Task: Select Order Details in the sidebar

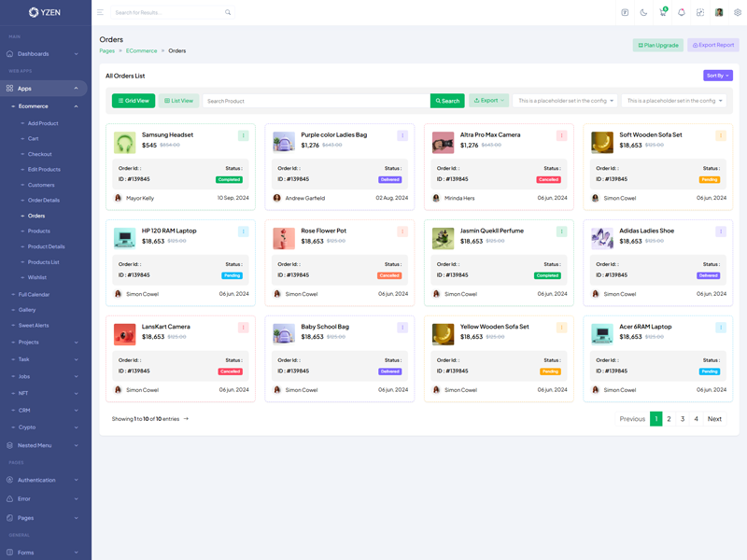Action: 44,200
